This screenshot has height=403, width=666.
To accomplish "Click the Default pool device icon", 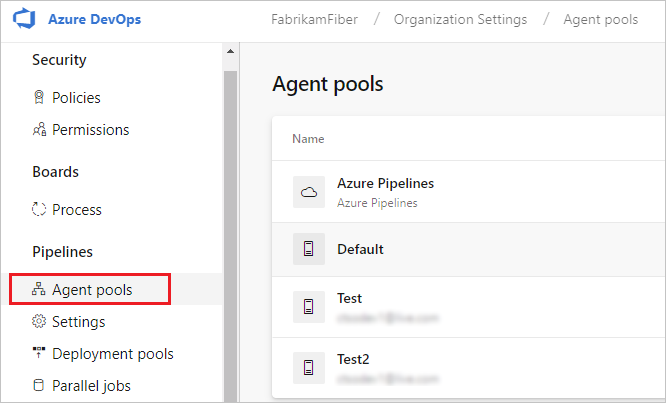I will tap(309, 249).
